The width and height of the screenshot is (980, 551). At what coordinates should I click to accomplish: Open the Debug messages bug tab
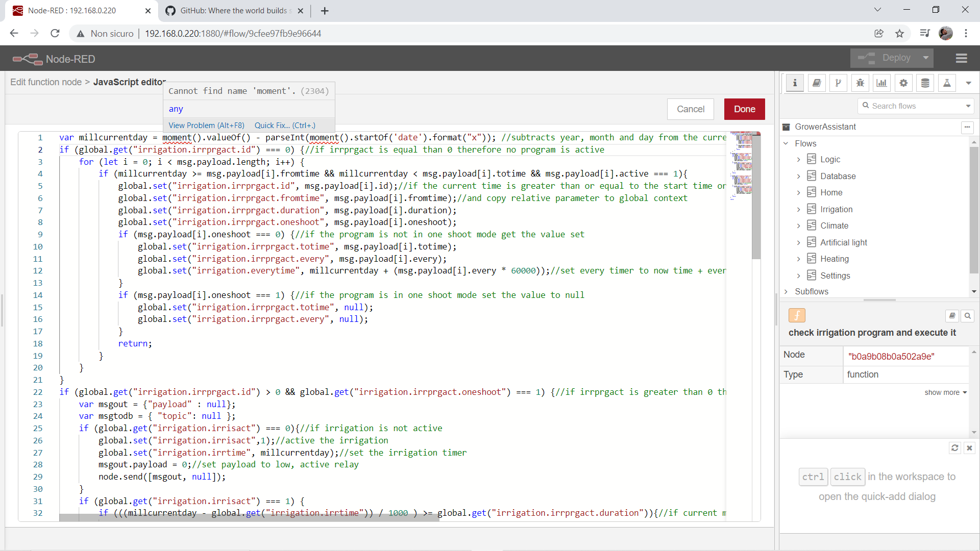click(x=860, y=83)
